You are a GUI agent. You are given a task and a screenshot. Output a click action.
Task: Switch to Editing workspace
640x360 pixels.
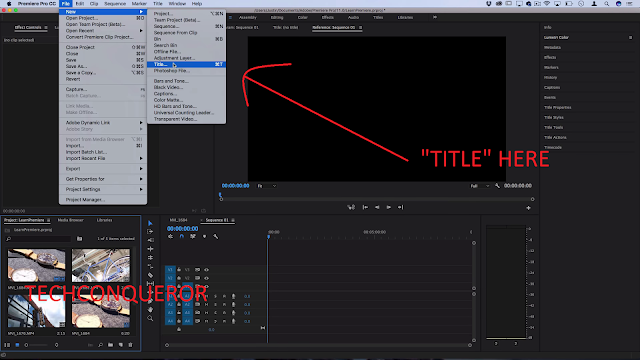[277, 18]
